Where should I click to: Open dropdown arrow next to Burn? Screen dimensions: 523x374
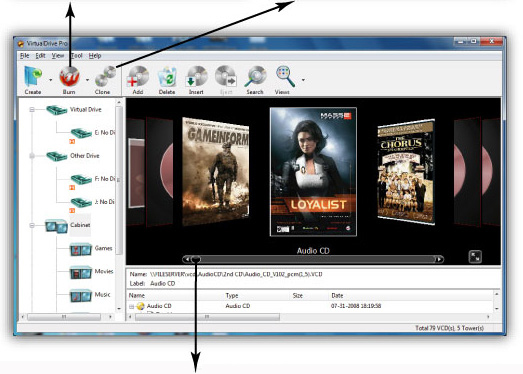pyautogui.click(x=87, y=80)
